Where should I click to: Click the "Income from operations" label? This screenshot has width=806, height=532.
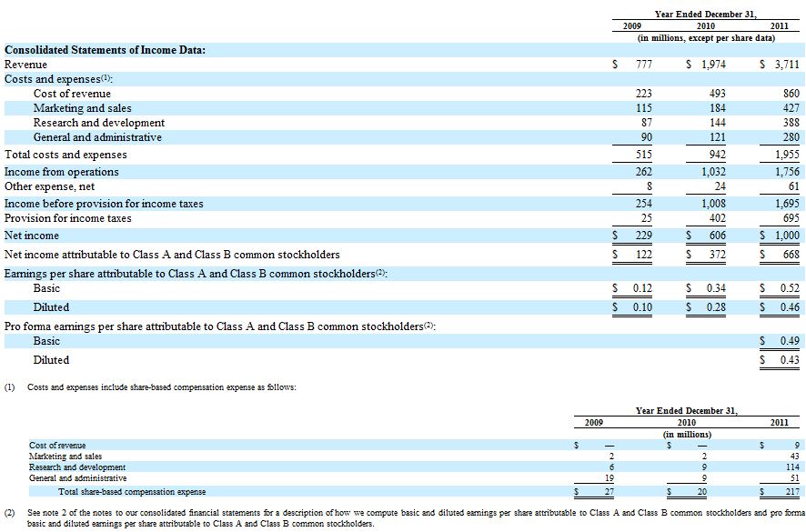62,172
